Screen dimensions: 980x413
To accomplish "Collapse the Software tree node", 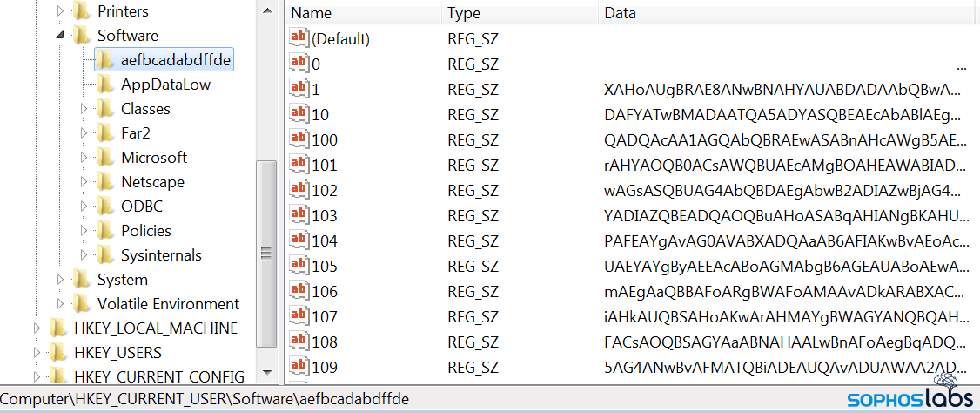I will click(60, 36).
